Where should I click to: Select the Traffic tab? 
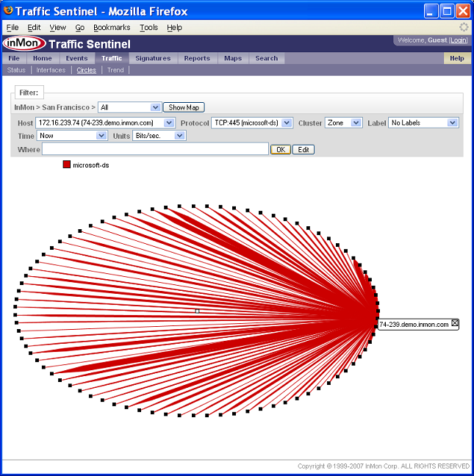tap(112, 58)
